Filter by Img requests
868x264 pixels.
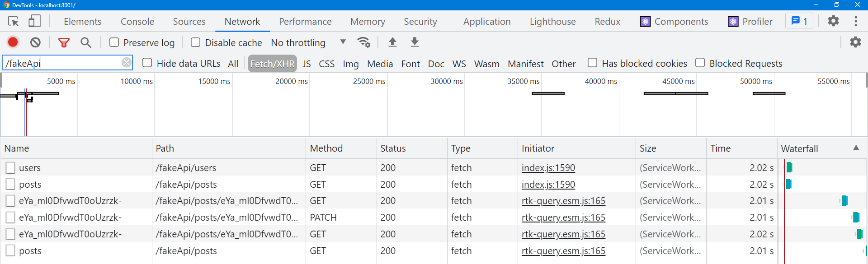pyautogui.click(x=350, y=64)
